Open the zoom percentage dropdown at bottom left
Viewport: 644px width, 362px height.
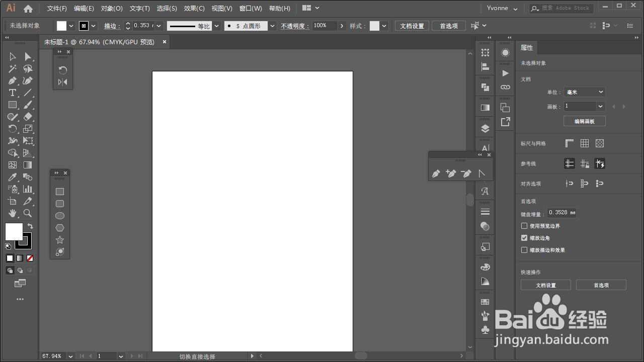pos(70,356)
